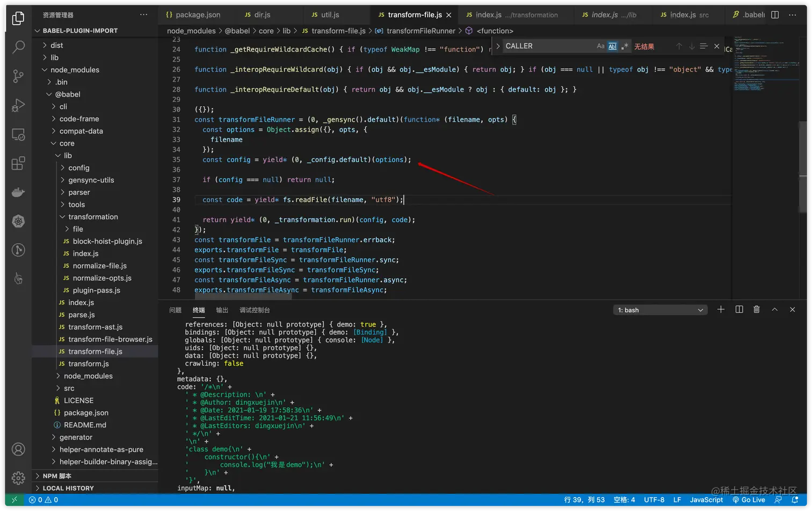Click the code minimap
This screenshot has height=511, width=812.
coord(765,63)
